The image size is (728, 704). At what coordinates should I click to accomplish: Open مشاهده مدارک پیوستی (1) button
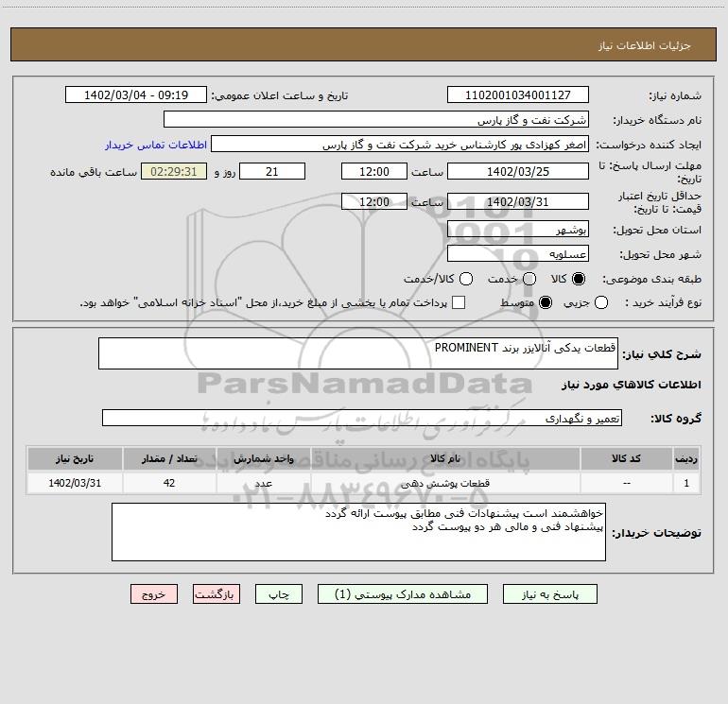403,594
